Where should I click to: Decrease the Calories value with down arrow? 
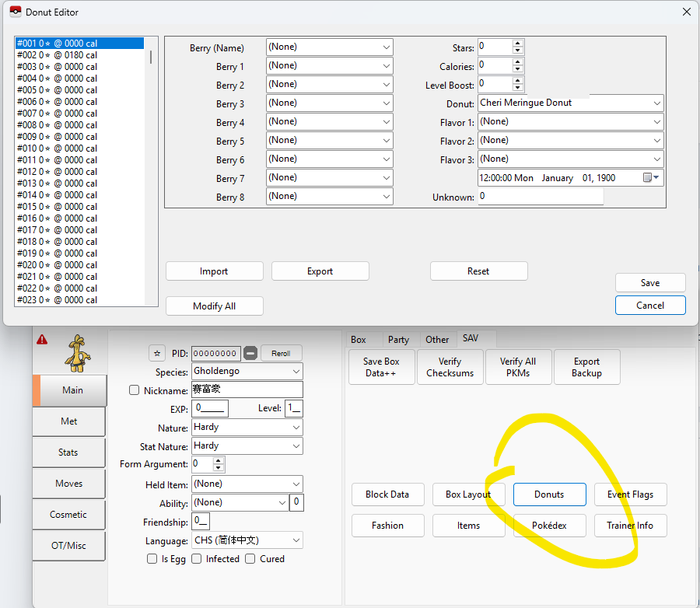(x=518, y=69)
